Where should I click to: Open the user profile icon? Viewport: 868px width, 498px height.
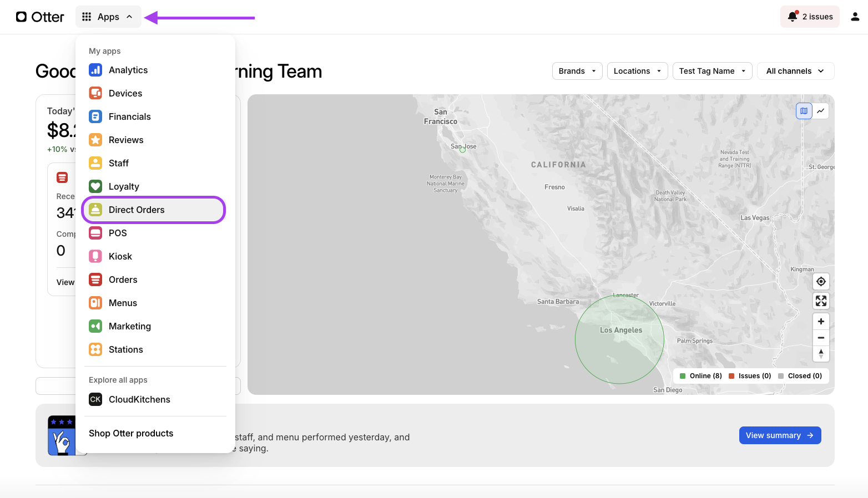[855, 17]
